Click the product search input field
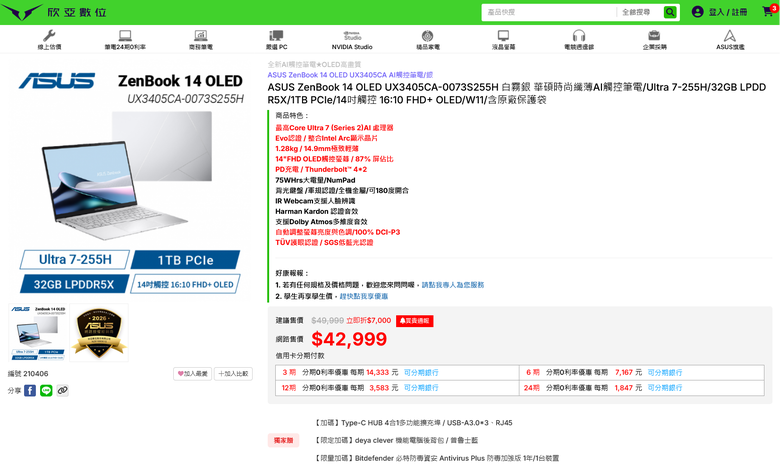This screenshot has height=472, width=780. (550, 12)
